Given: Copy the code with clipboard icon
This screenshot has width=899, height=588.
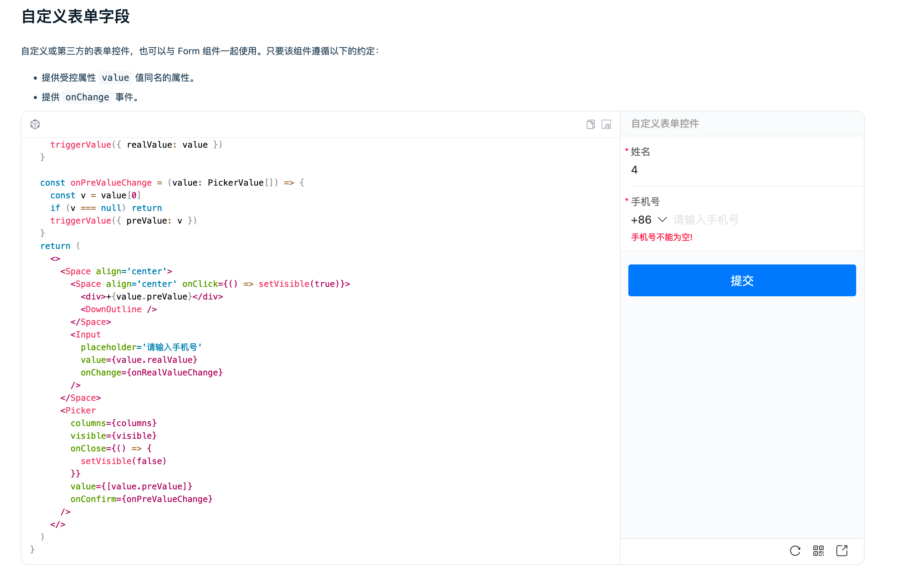Looking at the screenshot, I should pyautogui.click(x=590, y=124).
